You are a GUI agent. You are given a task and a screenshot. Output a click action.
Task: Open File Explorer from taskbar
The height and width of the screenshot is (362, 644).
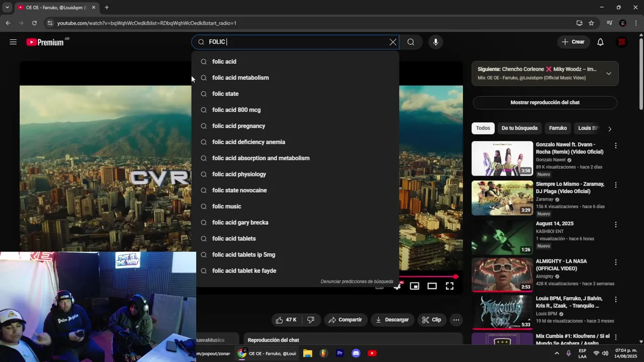pyautogui.click(x=307, y=353)
